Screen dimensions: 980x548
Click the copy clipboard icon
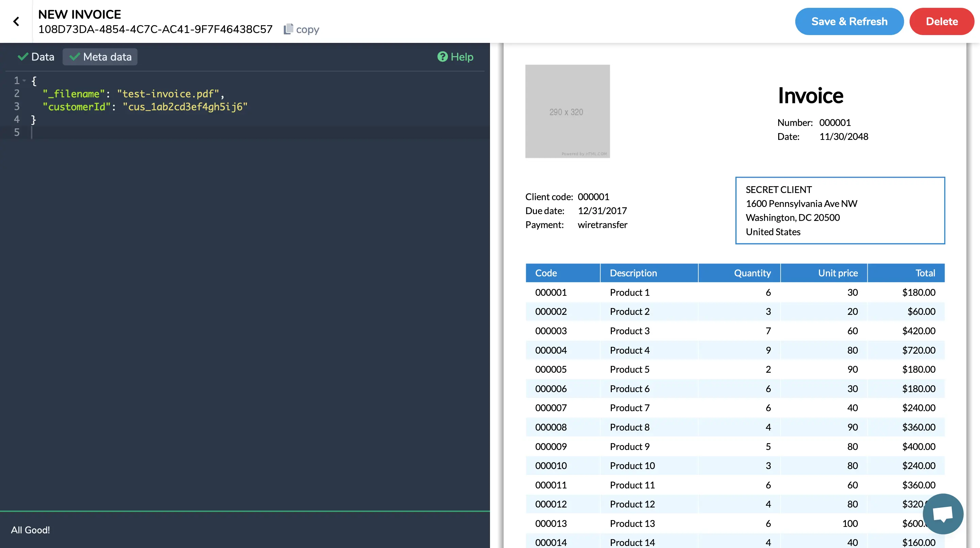point(288,29)
